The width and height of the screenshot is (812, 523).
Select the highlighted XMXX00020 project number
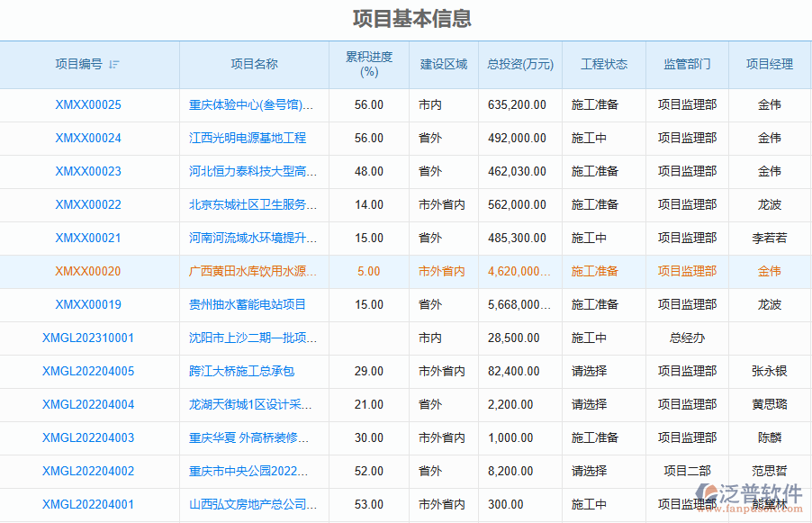tap(88, 271)
